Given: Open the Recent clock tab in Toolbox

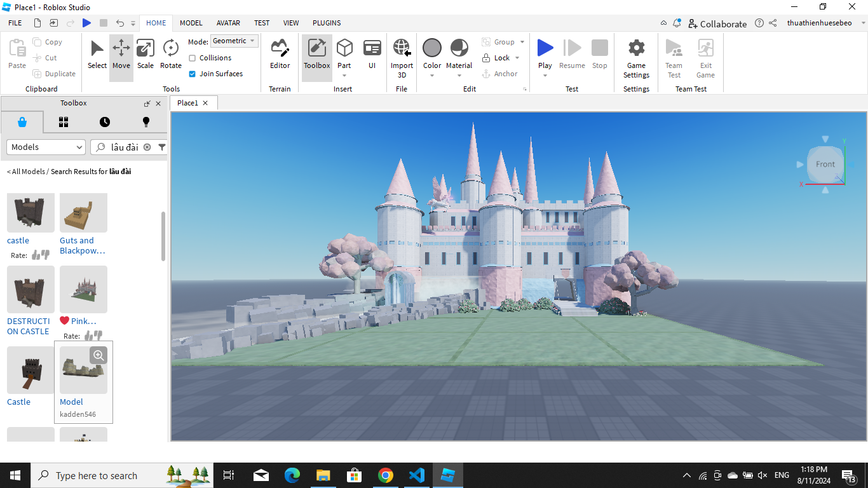Looking at the screenshot, I should point(105,122).
